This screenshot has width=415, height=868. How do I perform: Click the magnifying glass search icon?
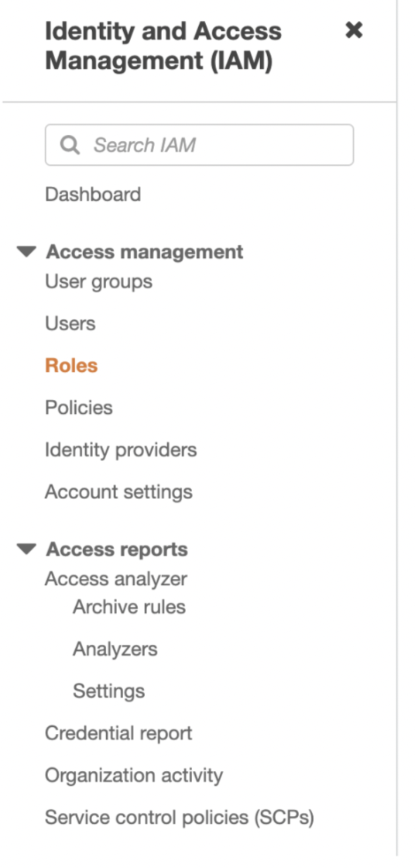click(70, 146)
